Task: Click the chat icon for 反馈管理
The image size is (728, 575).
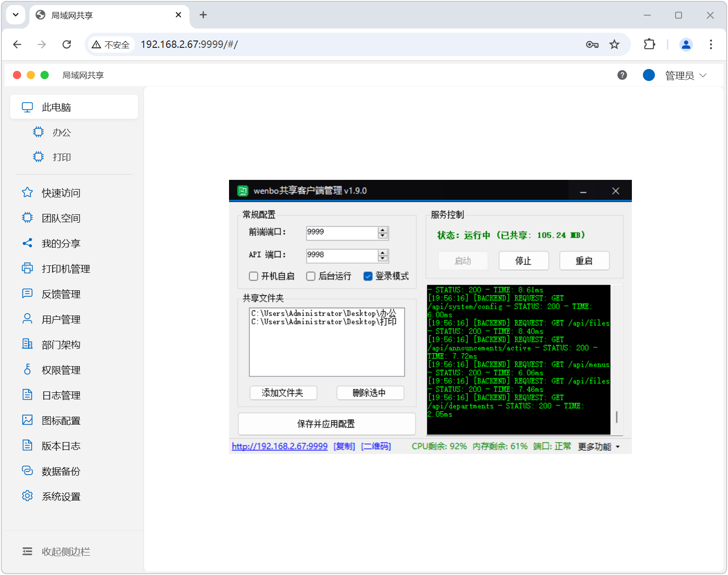Action: pyautogui.click(x=28, y=293)
